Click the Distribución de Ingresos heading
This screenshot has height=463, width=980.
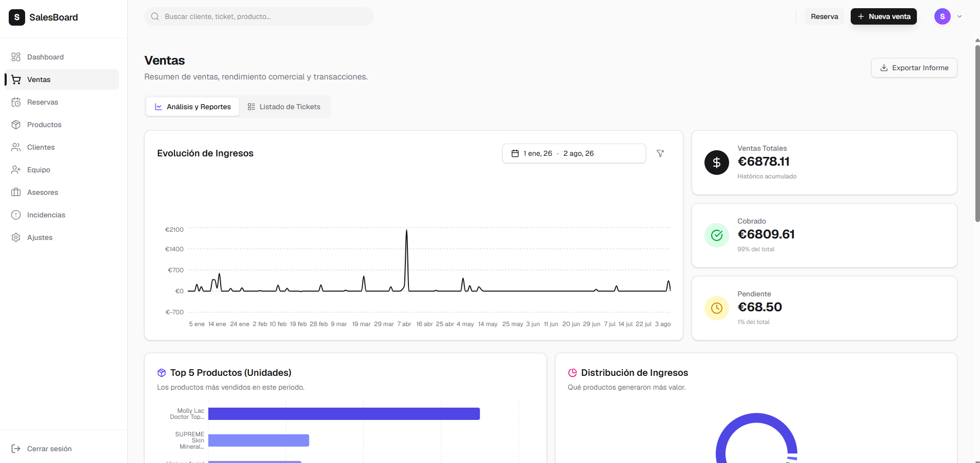click(635, 373)
